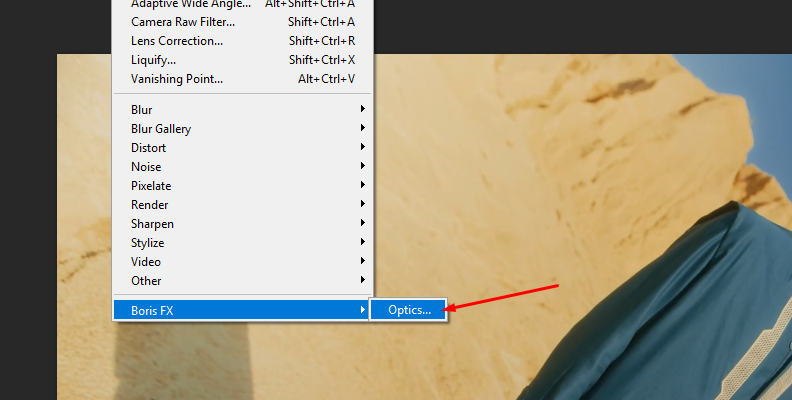
Task: Expand the Blur Gallery submenu
Action: click(x=242, y=129)
